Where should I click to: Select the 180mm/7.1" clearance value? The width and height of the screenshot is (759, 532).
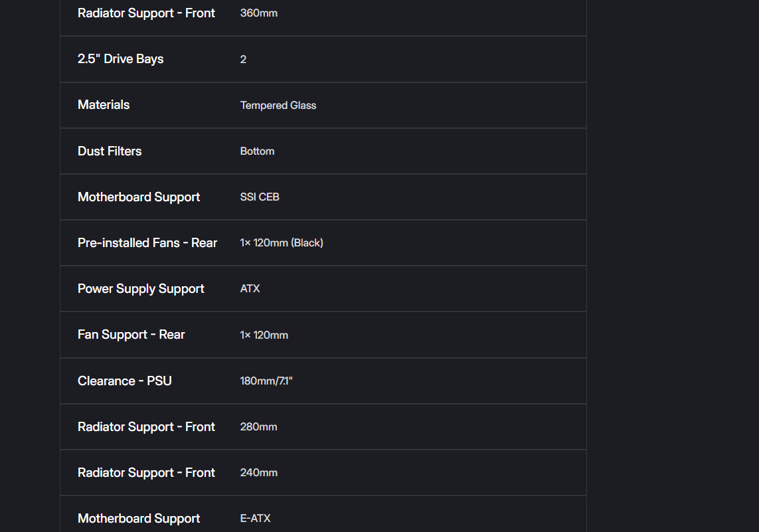[x=266, y=381]
